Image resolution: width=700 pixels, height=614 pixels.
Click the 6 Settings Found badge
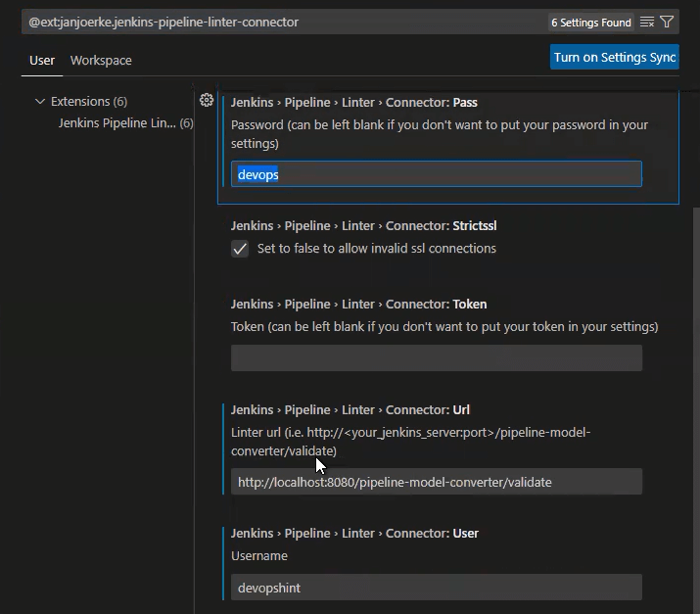591,23
